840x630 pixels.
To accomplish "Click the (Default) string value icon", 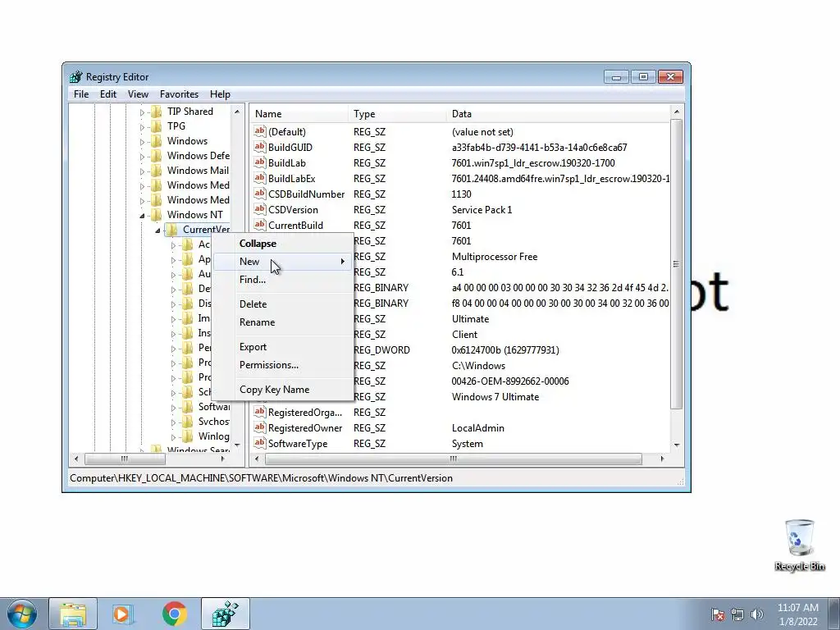I will click(x=260, y=131).
